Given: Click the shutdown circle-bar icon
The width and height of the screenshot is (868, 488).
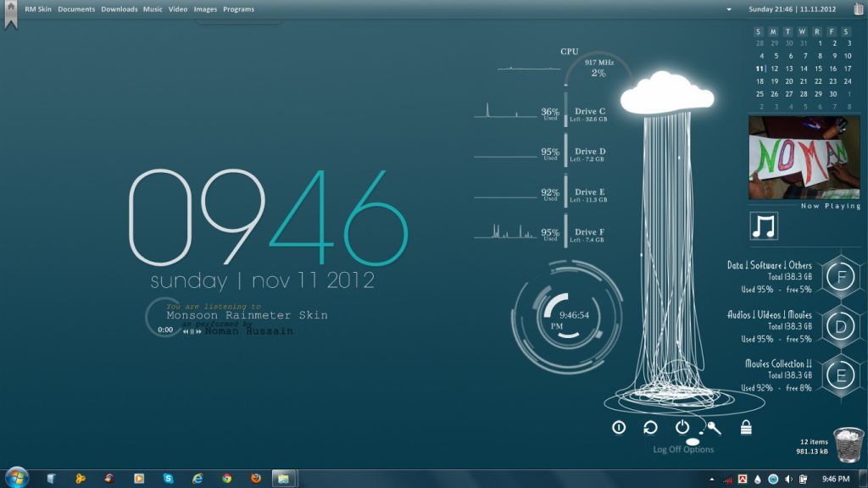Looking at the screenshot, I should click(619, 427).
